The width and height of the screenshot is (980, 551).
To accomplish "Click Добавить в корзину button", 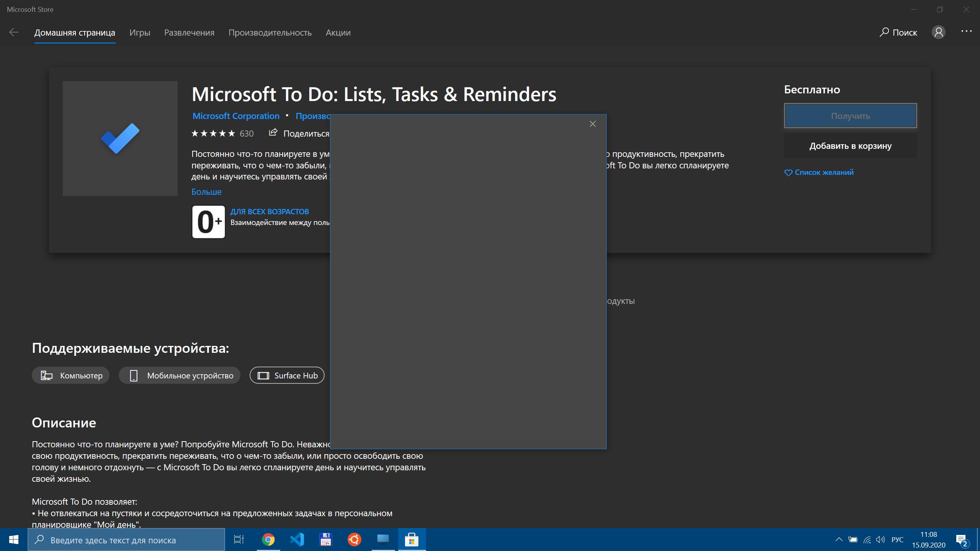I will [x=850, y=146].
